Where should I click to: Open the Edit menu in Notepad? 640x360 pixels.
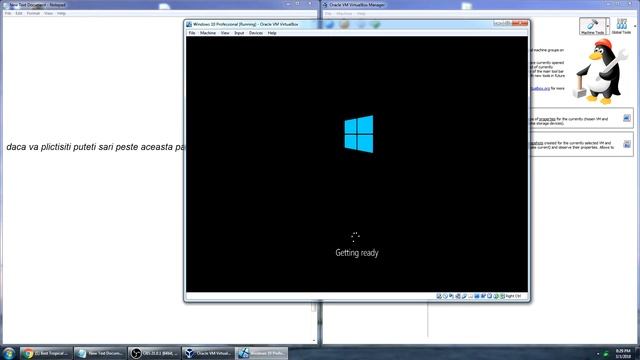coord(19,13)
